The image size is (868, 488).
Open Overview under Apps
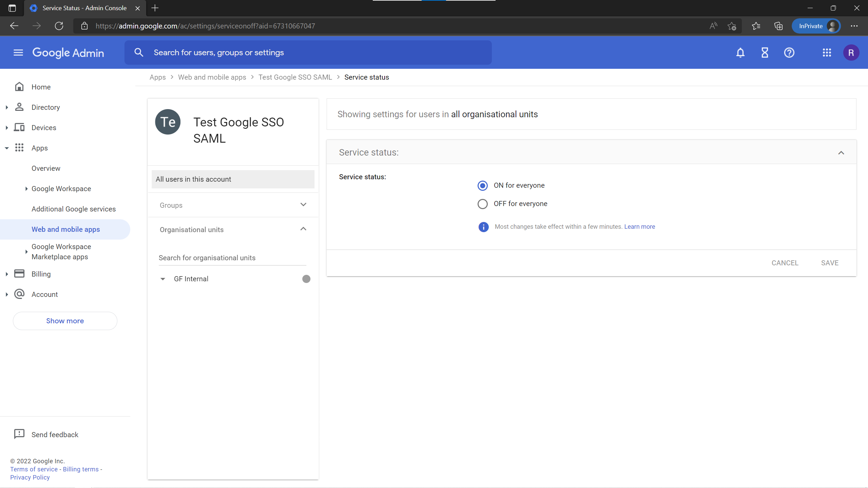[46, 168]
